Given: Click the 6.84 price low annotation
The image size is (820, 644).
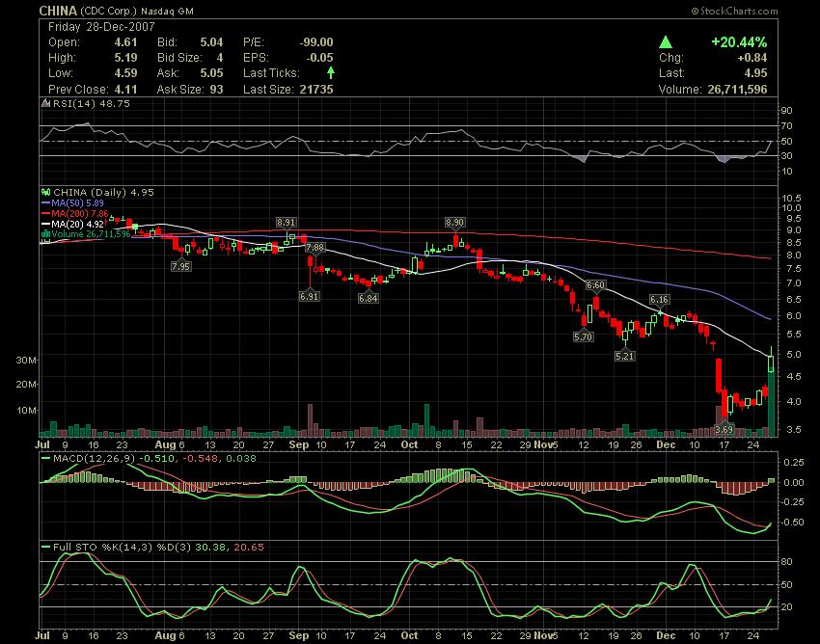Looking at the screenshot, I should tap(369, 299).
